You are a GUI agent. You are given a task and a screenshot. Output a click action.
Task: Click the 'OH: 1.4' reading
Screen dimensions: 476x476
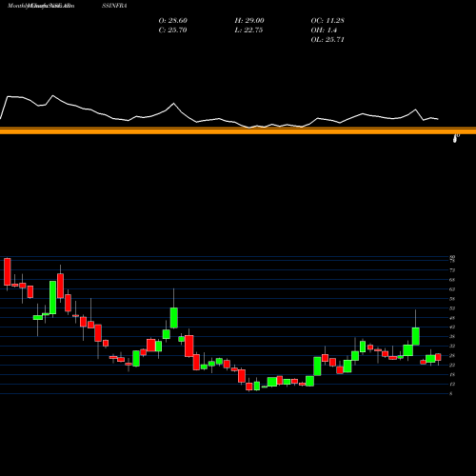pos(324,30)
